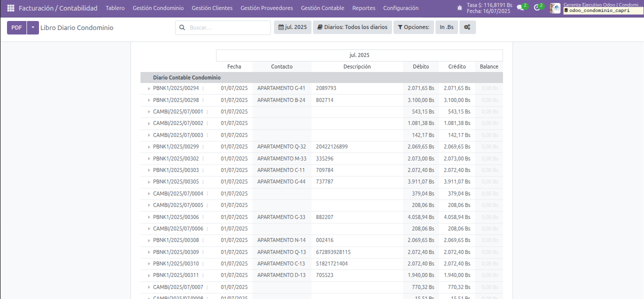The height and width of the screenshot is (299, 644).
Task: Click the Tasa $: 116,8191 Bs text
Action: 489,5
